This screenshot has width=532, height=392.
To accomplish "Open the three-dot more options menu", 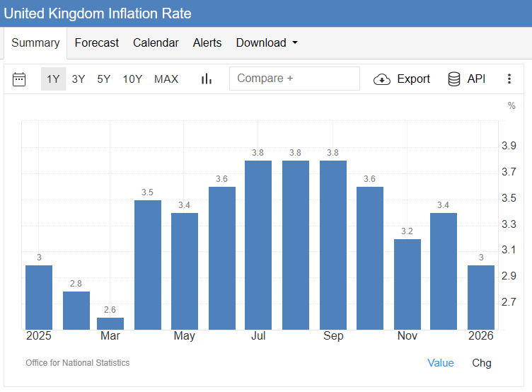I will tap(509, 79).
